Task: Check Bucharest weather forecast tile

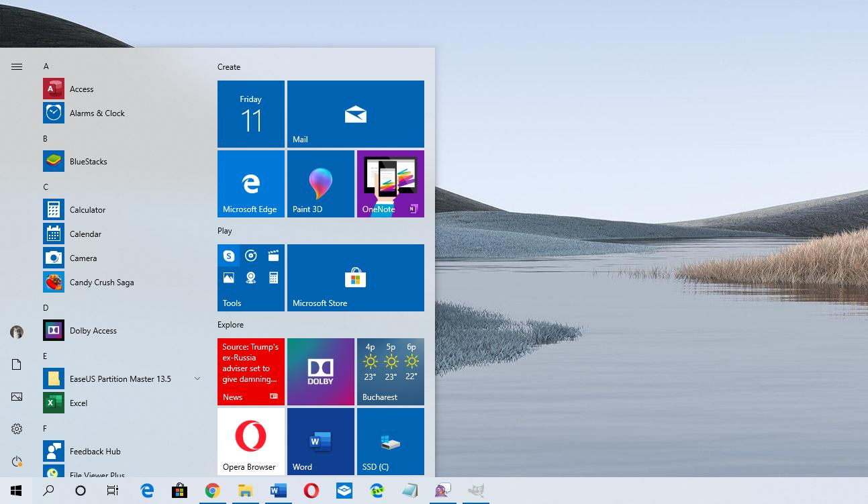Action: point(391,372)
